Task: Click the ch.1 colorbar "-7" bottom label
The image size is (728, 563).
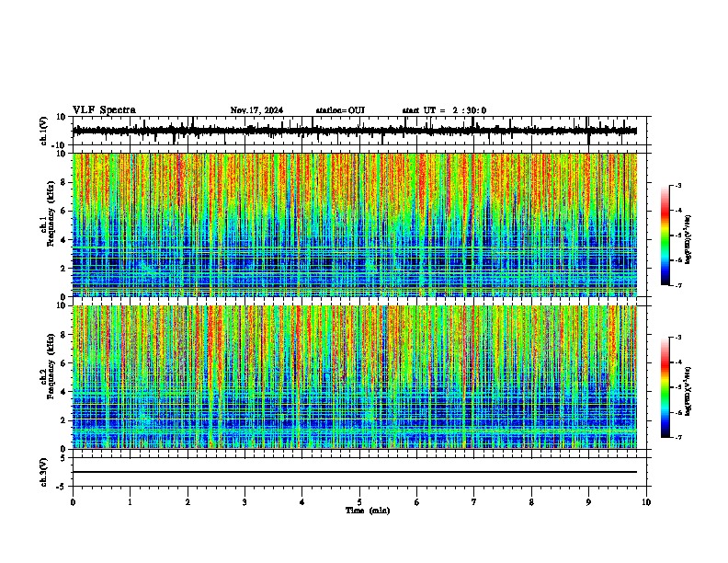Action: (677, 285)
